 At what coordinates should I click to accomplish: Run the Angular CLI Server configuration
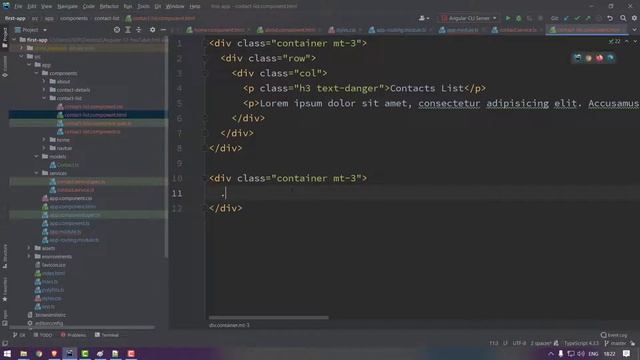(x=508, y=18)
